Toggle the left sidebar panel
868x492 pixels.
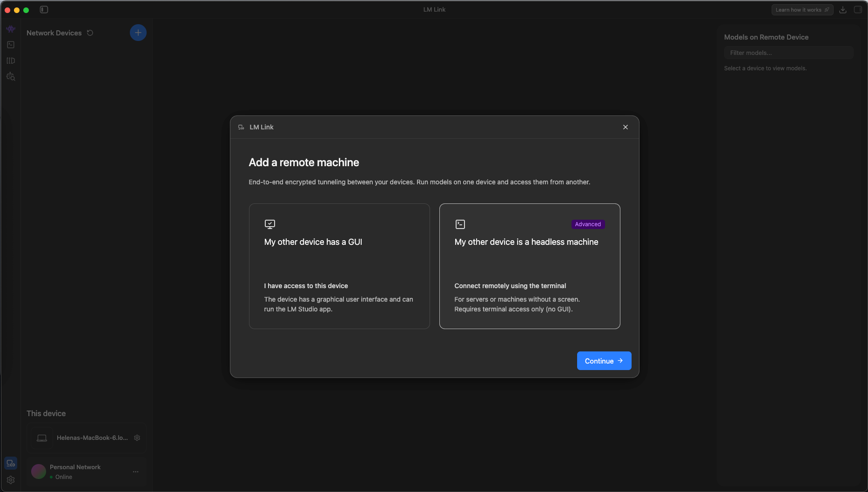[x=44, y=10]
